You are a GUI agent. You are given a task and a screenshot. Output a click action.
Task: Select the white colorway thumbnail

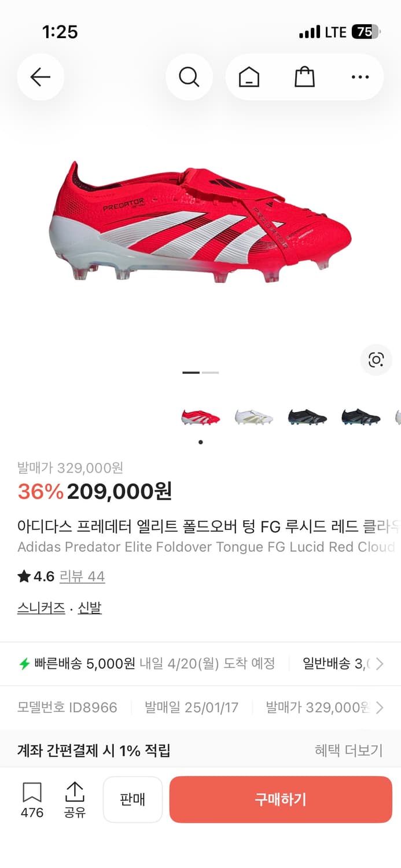[253, 417]
